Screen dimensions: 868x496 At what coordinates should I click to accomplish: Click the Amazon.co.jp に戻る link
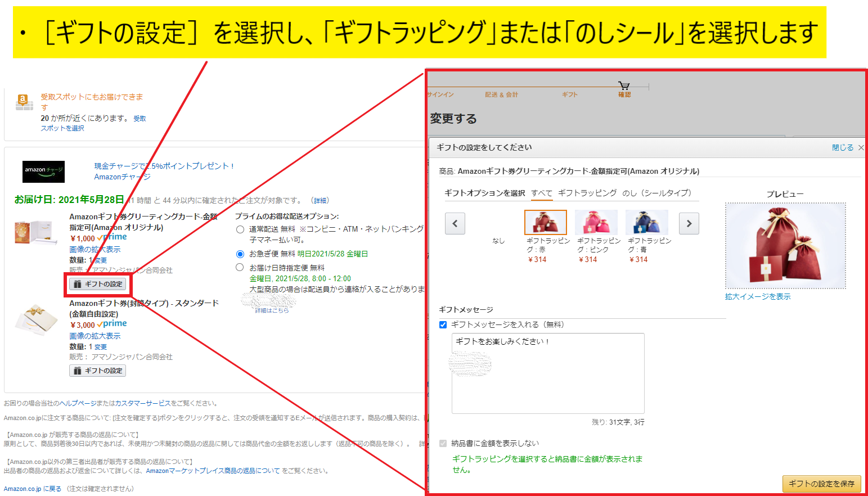tap(33, 489)
